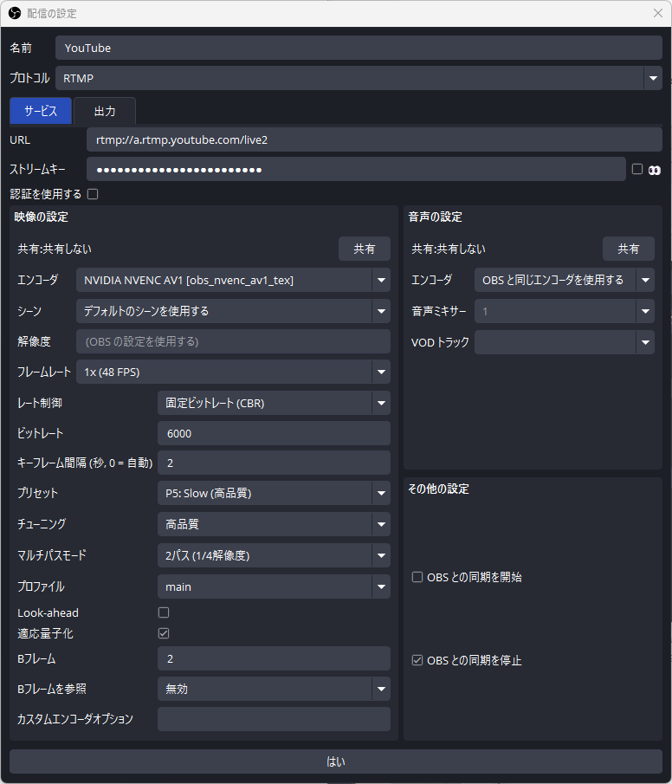Viewport: 672px width, 784px height.
Task: Open the チューニング 高品質 dropdown
Action: pos(274,524)
